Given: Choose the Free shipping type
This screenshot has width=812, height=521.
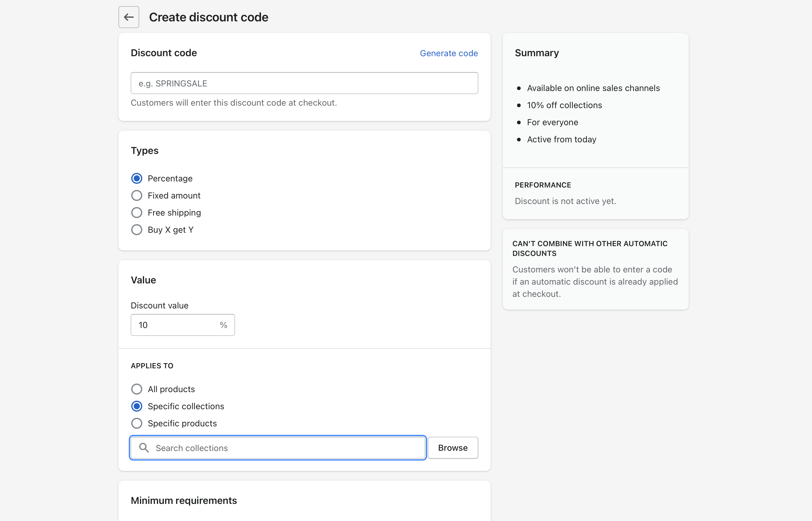Looking at the screenshot, I should (x=137, y=213).
